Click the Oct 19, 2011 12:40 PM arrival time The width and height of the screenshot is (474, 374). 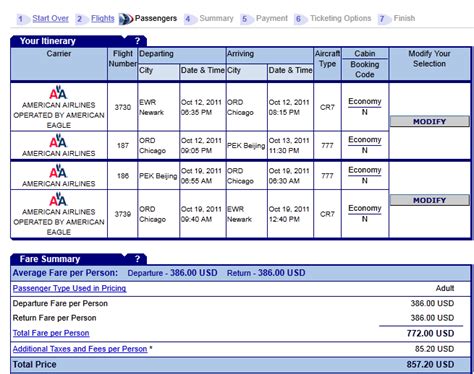[289, 214]
